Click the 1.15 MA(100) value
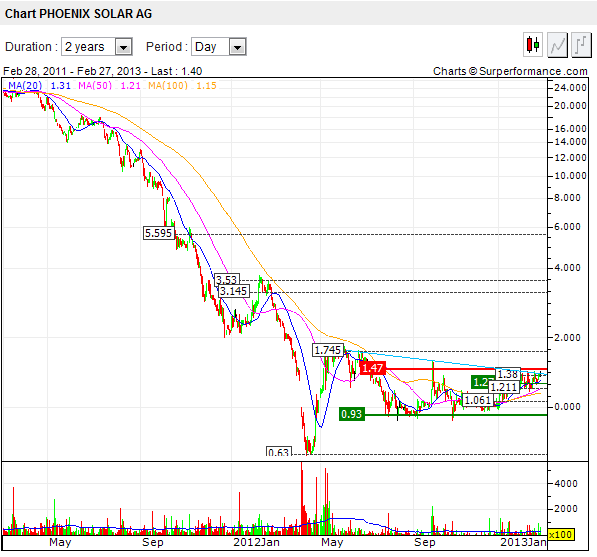The image size is (597, 557). tap(206, 85)
